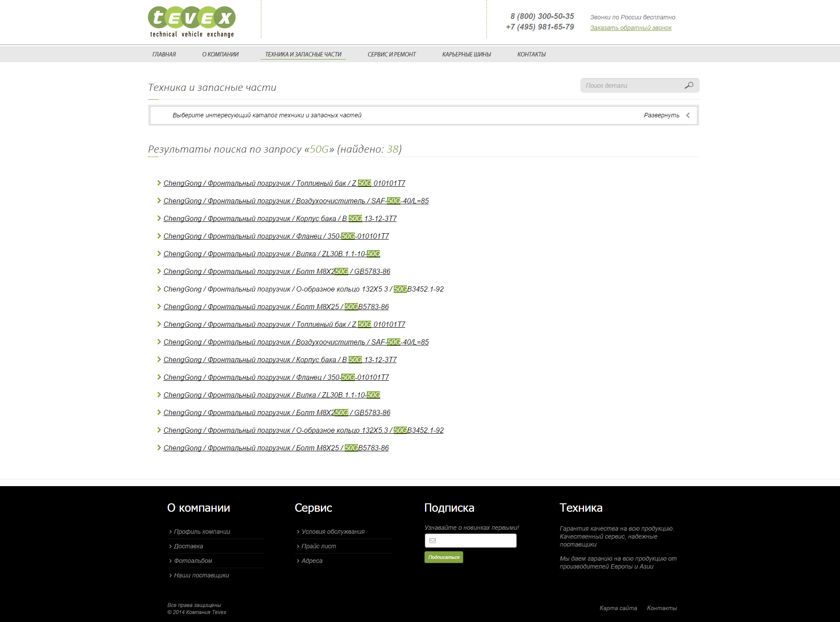Open ГЛАВНАЯ menu item
Image resolution: width=840 pixels, height=622 pixels.
(164, 54)
